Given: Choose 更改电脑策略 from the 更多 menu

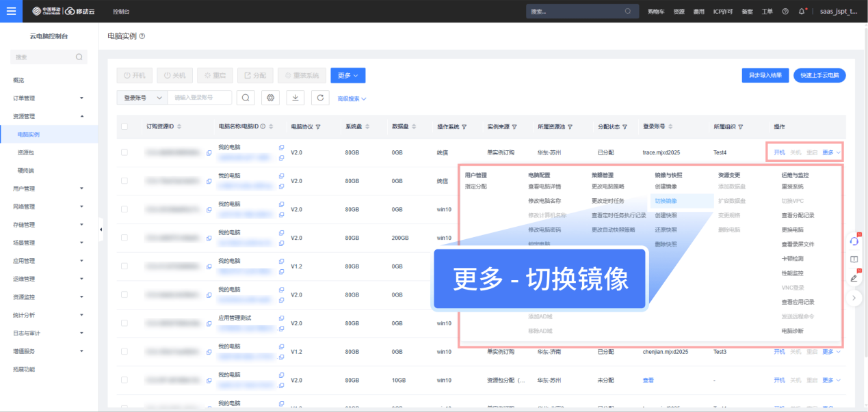Looking at the screenshot, I should (x=608, y=187).
